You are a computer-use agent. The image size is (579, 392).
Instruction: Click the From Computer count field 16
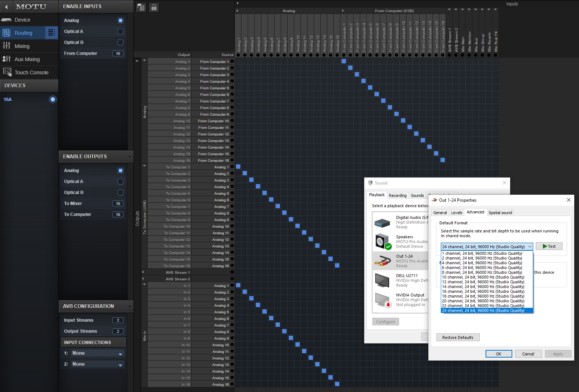tap(118, 53)
